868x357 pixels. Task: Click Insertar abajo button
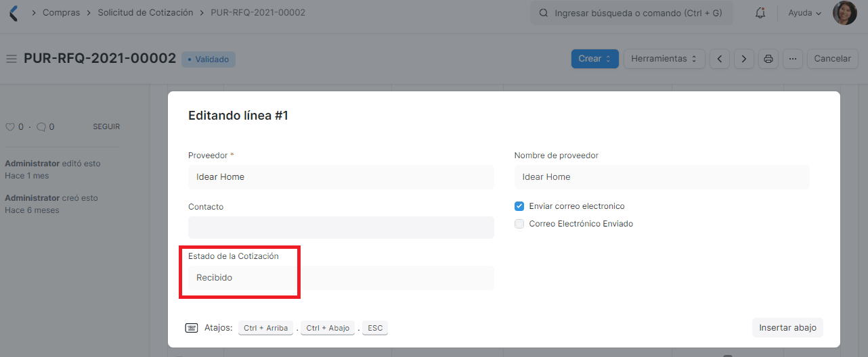click(x=787, y=327)
